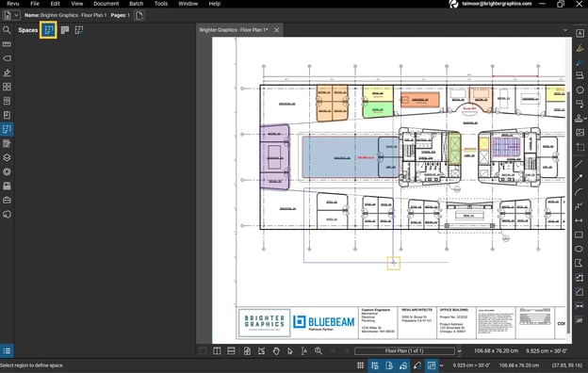Select the Pan hand tool
Viewport: 588px width, 373px height.
[276, 351]
